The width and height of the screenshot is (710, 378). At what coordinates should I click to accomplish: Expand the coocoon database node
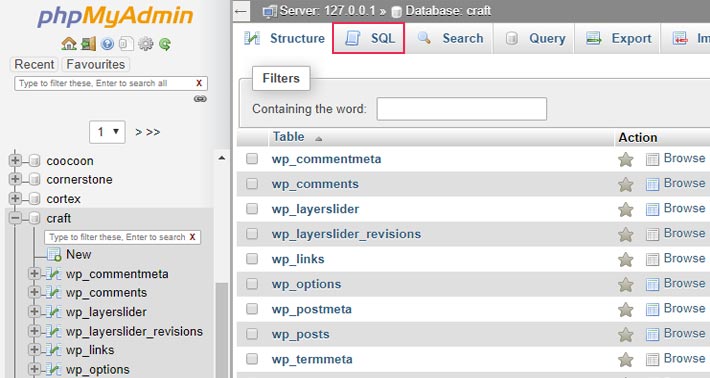[15, 160]
